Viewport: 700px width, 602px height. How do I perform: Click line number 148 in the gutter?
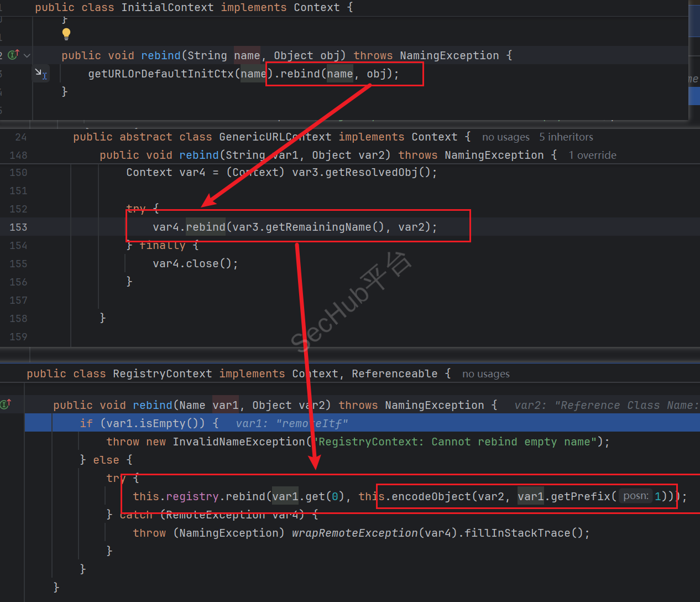click(18, 155)
